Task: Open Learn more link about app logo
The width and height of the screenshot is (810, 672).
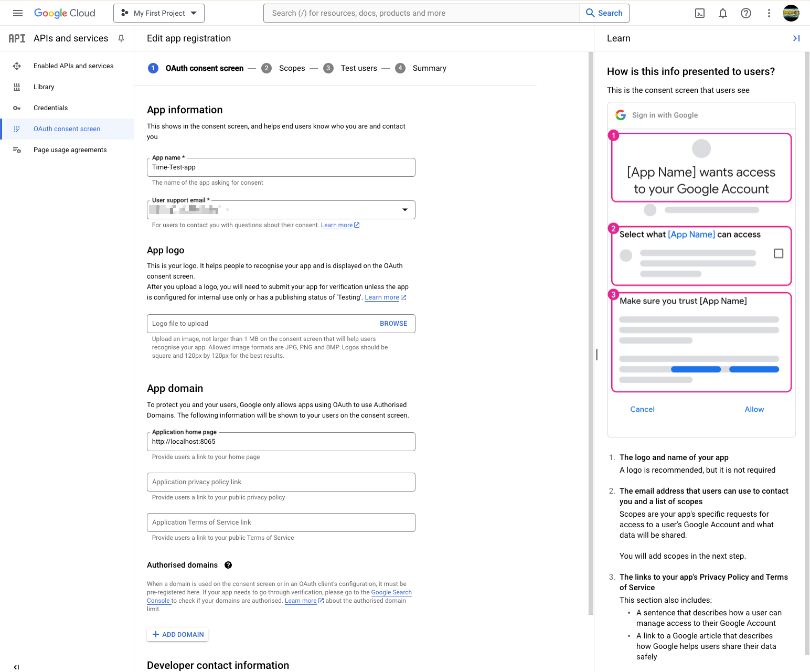Action: [x=386, y=297]
